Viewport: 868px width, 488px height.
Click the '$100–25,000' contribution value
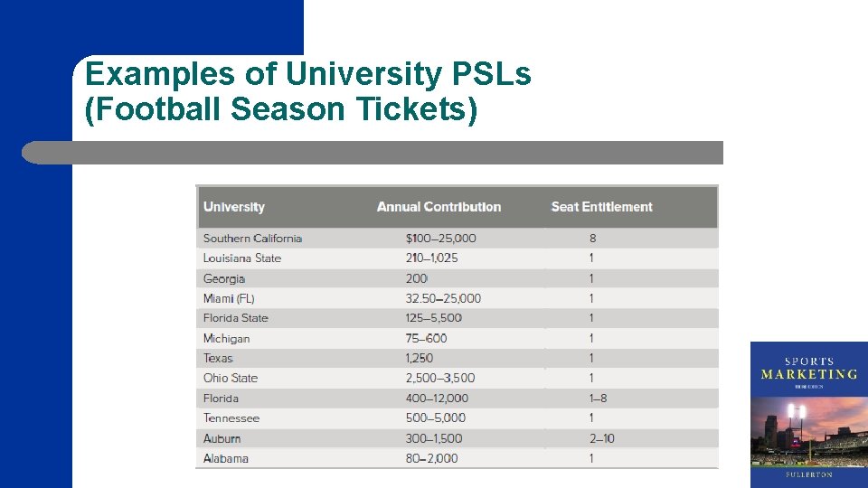[x=440, y=239]
